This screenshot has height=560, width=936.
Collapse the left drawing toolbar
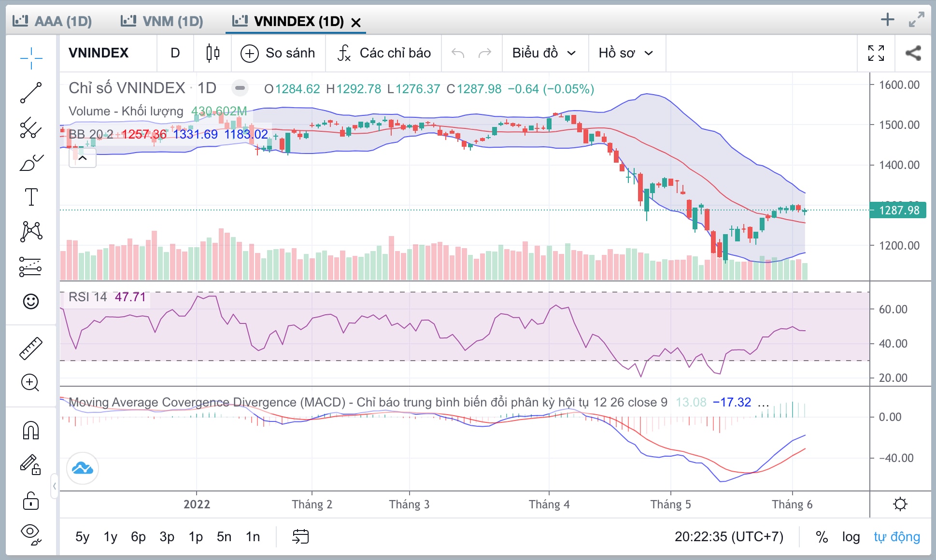point(54,486)
